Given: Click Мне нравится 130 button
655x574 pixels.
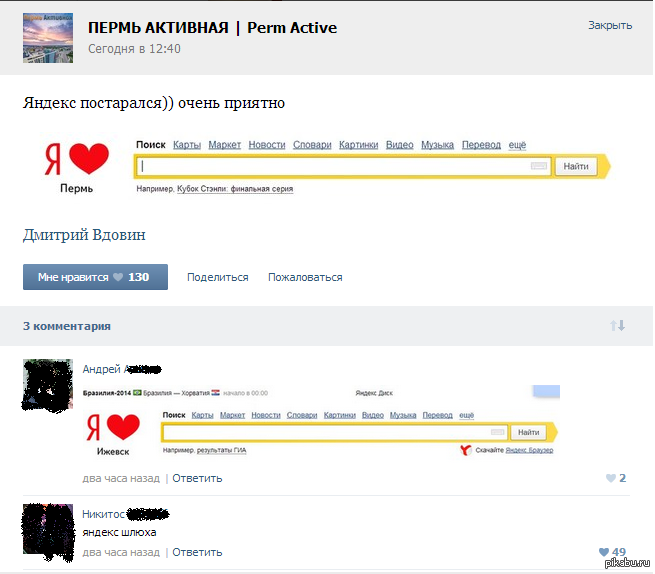Looking at the screenshot, I should (x=95, y=277).
